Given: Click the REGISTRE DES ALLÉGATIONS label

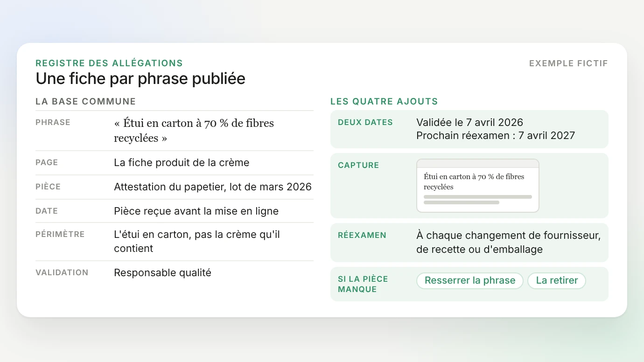Looking at the screenshot, I should click(x=109, y=63).
